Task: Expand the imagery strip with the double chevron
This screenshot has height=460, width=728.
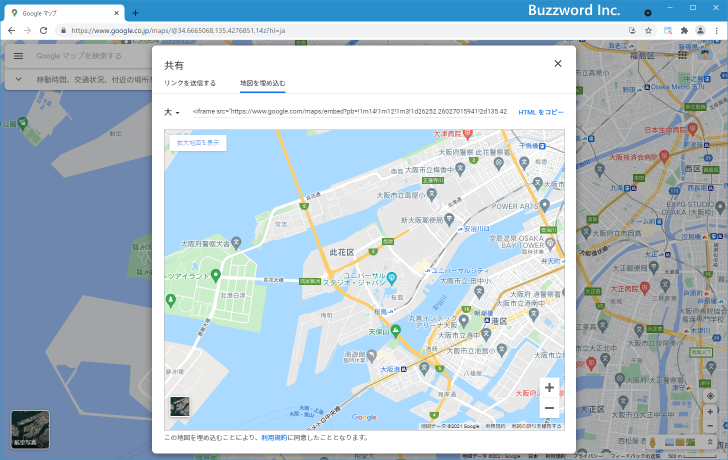Action: point(709,442)
